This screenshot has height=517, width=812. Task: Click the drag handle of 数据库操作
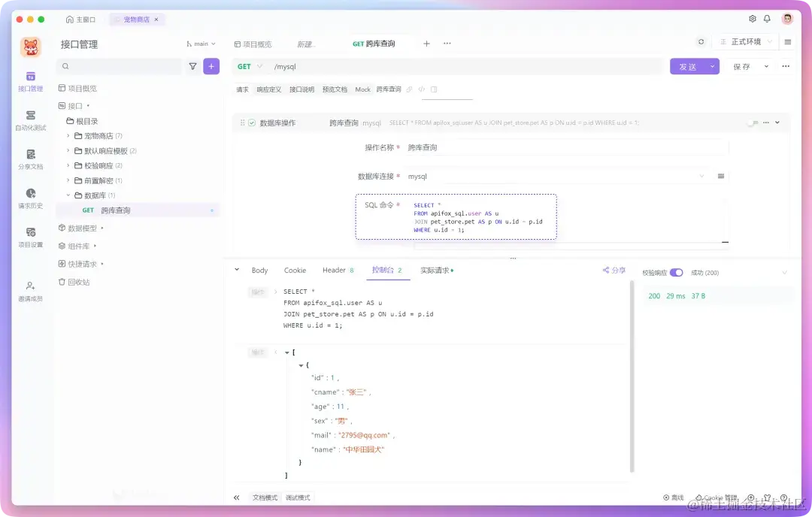tap(242, 122)
